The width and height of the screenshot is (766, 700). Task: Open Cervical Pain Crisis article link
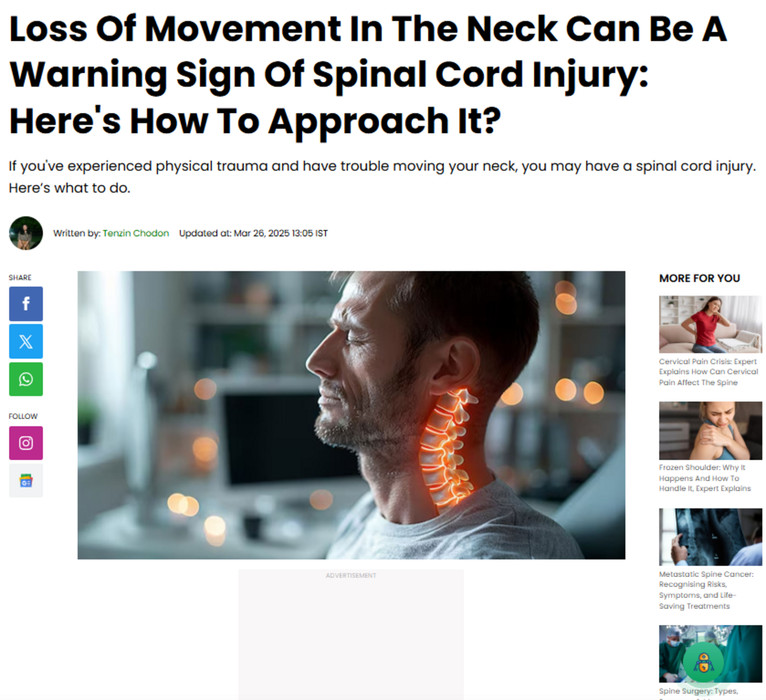tap(709, 372)
